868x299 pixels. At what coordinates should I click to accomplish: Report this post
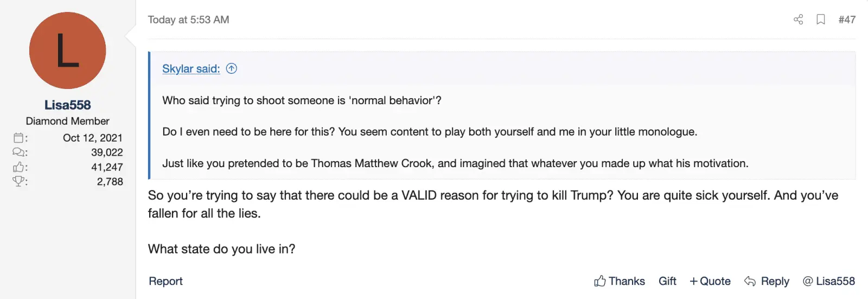[x=165, y=281]
